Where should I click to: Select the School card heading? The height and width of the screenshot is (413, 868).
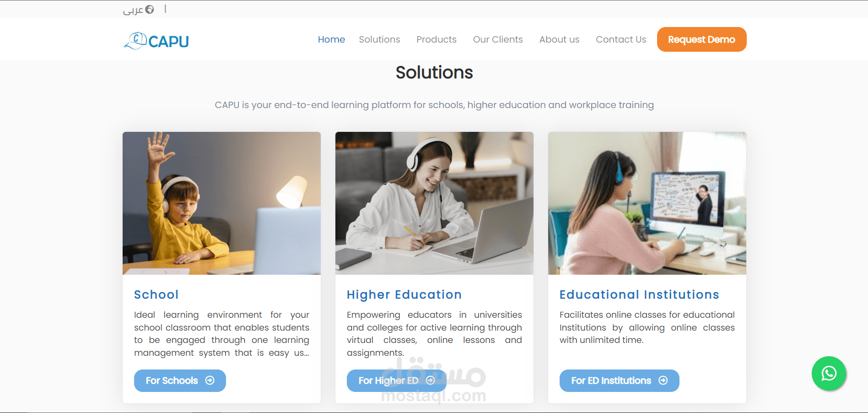point(156,294)
